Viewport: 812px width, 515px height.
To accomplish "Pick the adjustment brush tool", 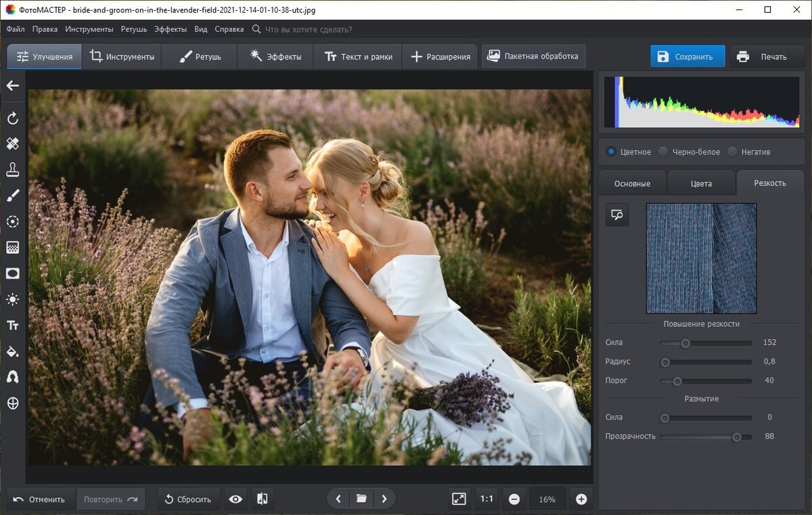I will [x=13, y=196].
